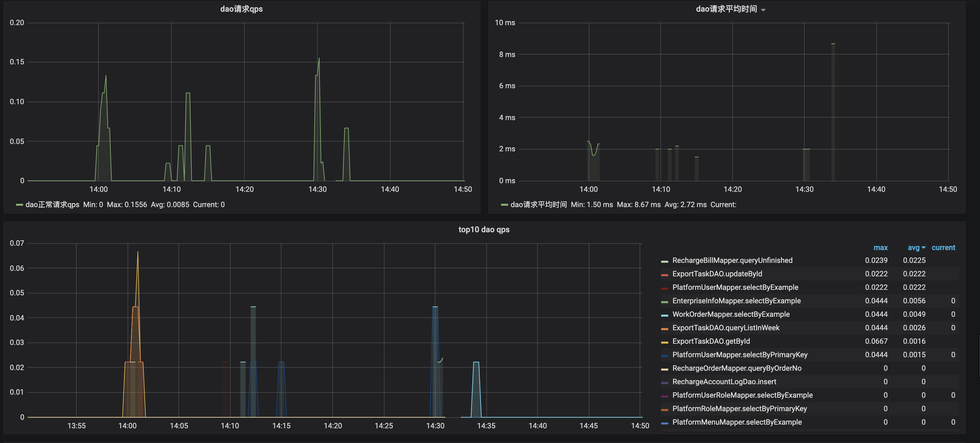Click the orange marker beside ExportTaskDAO.queryListInWeek

click(665, 328)
